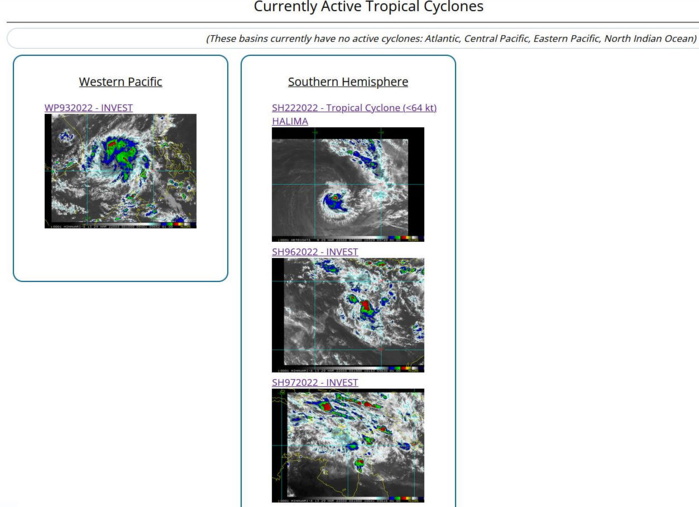Click the Western Pacific invest satellite image
This screenshot has height=507, width=699.
120,170
